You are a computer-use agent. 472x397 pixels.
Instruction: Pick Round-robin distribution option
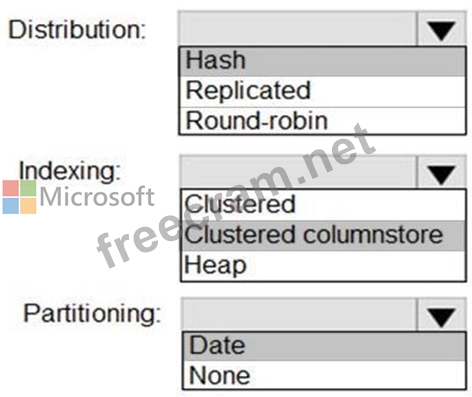point(322,121)
